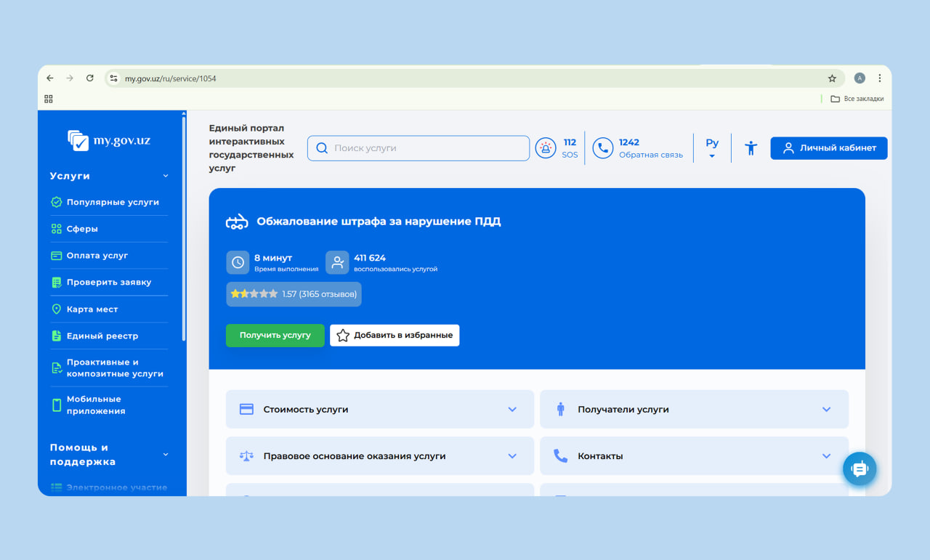
Task: Open Популярные услуги in sidebar
Action: [113, 202]
